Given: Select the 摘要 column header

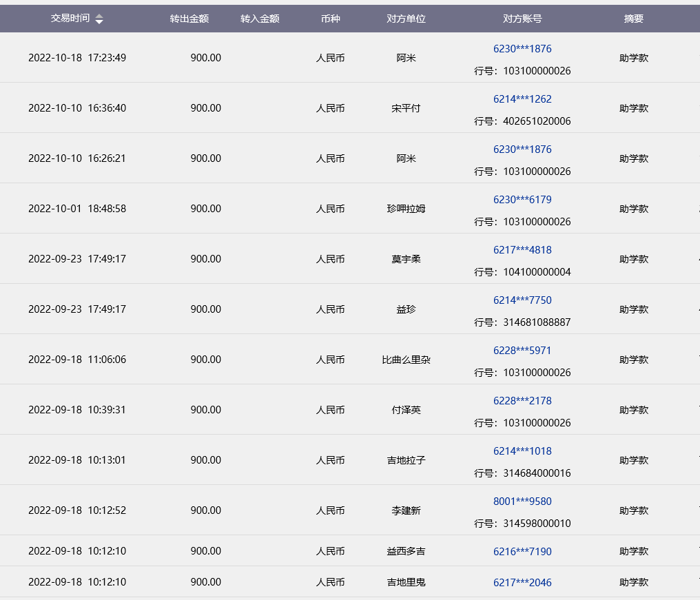Looking at the screenshot, I should (x=633, y=19).
